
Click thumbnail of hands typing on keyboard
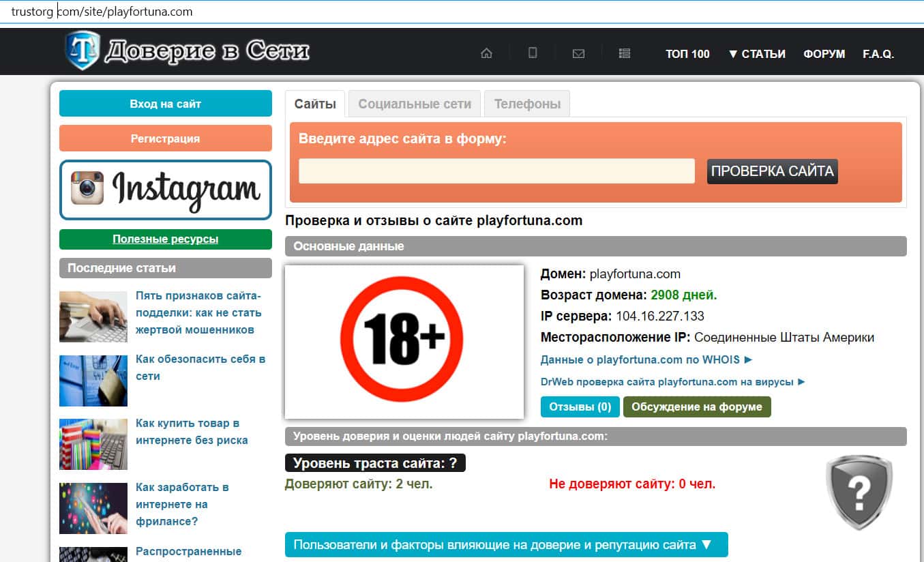[x=93, y=316]
